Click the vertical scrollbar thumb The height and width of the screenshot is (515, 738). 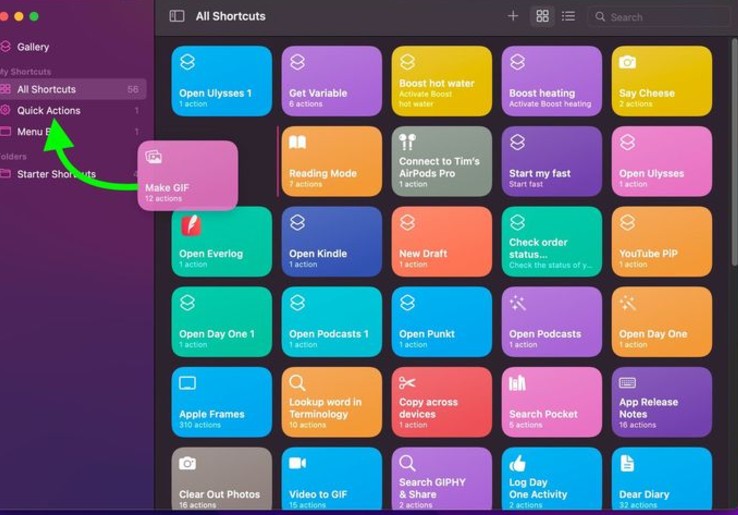click(734, 151)
